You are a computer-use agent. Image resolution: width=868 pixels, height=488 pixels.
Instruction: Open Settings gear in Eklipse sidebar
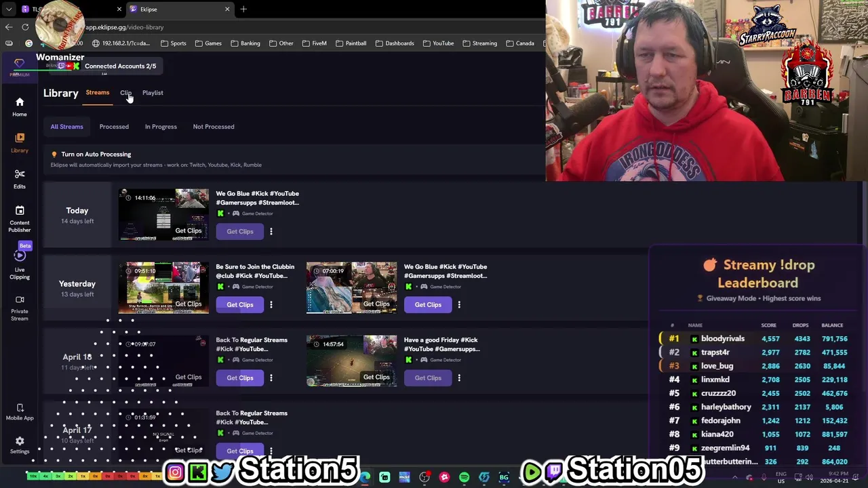19,445
